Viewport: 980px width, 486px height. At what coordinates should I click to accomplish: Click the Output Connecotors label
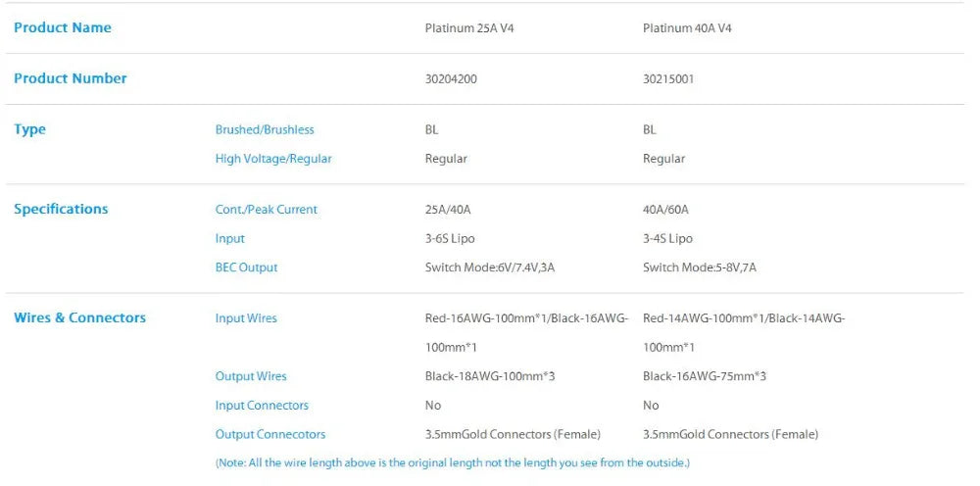[270, 434]
